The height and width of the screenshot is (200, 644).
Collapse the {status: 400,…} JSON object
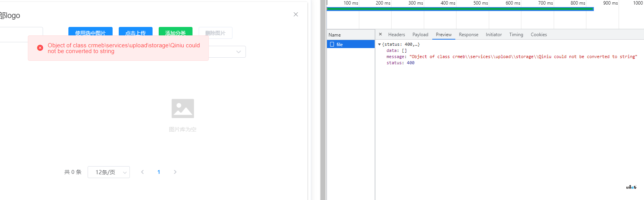[x=380, y=45]
